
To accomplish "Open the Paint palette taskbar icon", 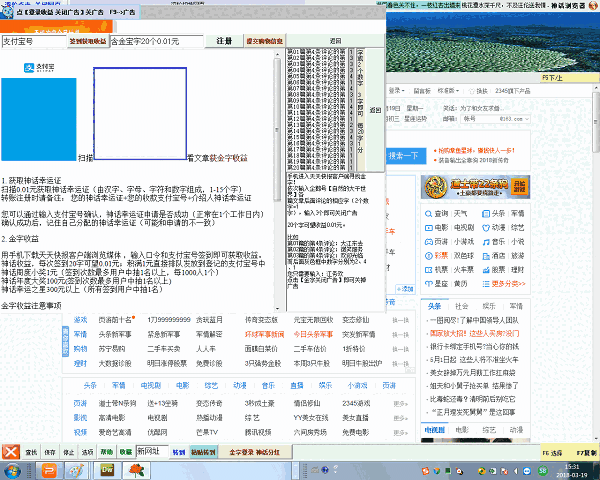I will [75, 471].
